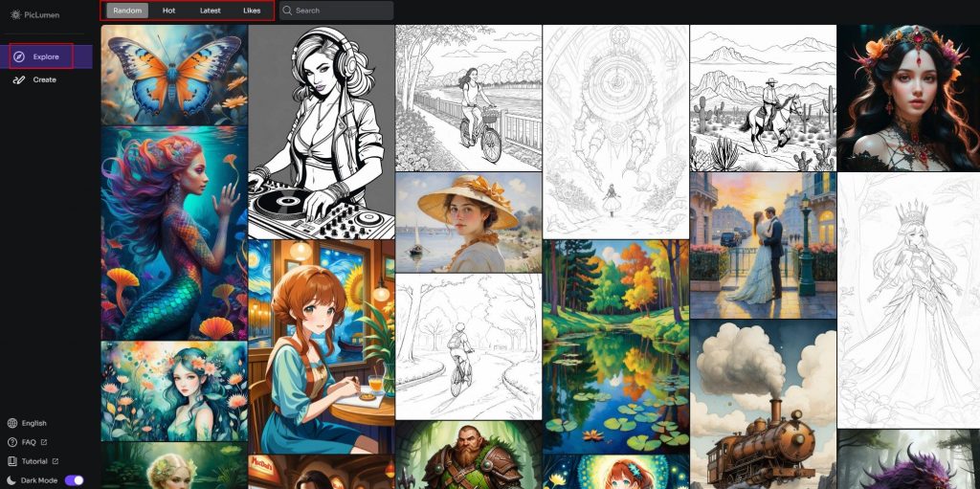Click the FAQ question mark icon
Viewport: 980px width, 489px height.
tap(11, 442)
